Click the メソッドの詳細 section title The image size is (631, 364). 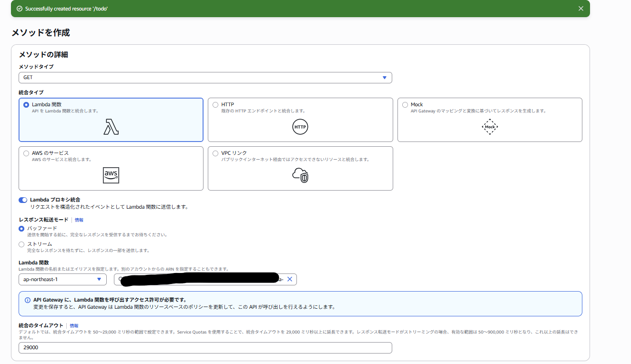click(x=43, y=55)
